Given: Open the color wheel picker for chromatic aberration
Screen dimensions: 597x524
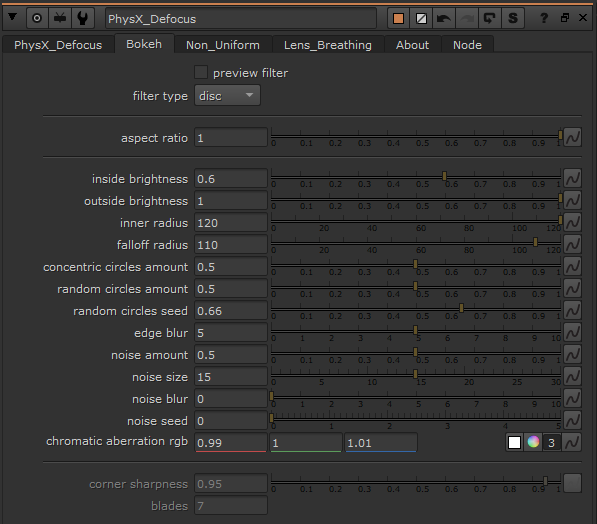Looking at the screenshot, I should pyautogui.click(x=533, y=442).
